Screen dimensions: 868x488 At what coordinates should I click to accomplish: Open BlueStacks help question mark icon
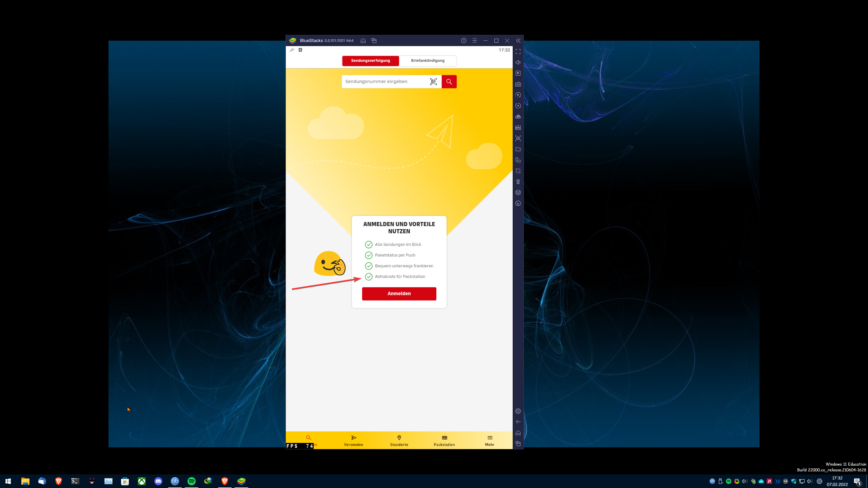(463, 41)
